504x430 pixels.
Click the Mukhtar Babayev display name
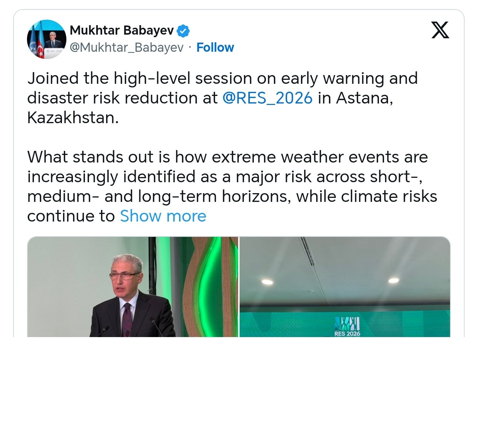tap(121, 30)
